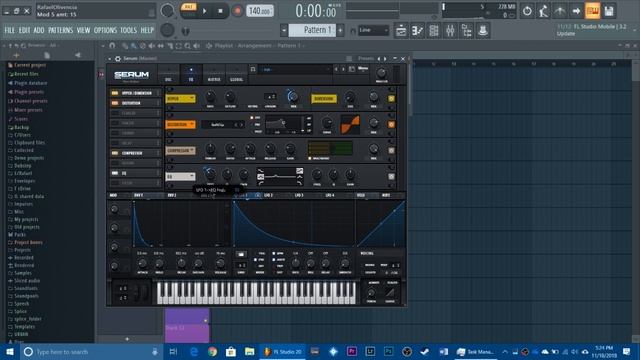The height and width of the screenshot is (360, 640).
Task: Select EQ high shelf shape icon
Action: [x=300, y=171]
